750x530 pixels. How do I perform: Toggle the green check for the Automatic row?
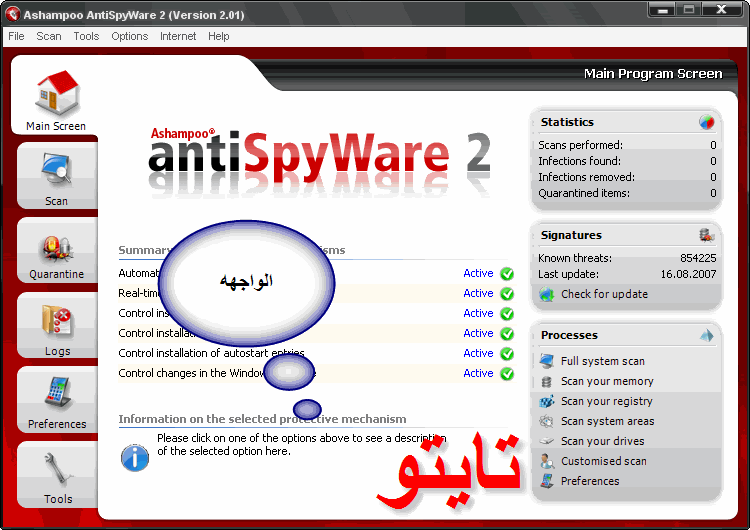pyautogui.click(x=507, y=274)
